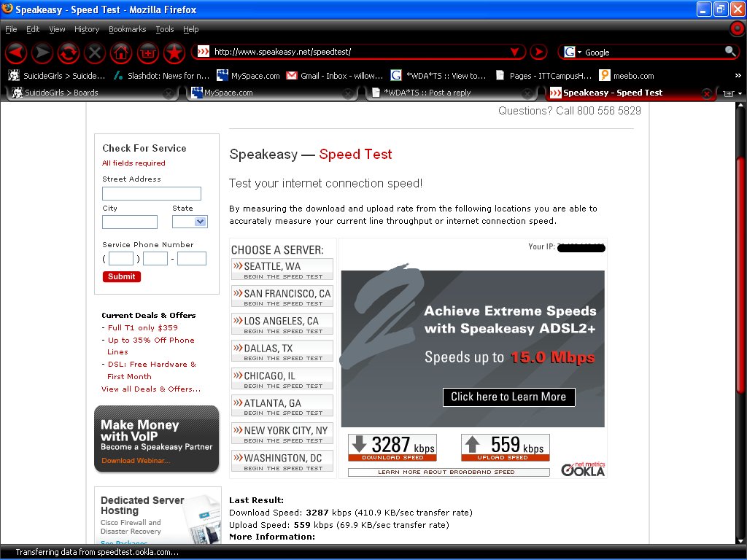
Task: Click the Go arrow next to address bar
Action: [x=538, y=52]
